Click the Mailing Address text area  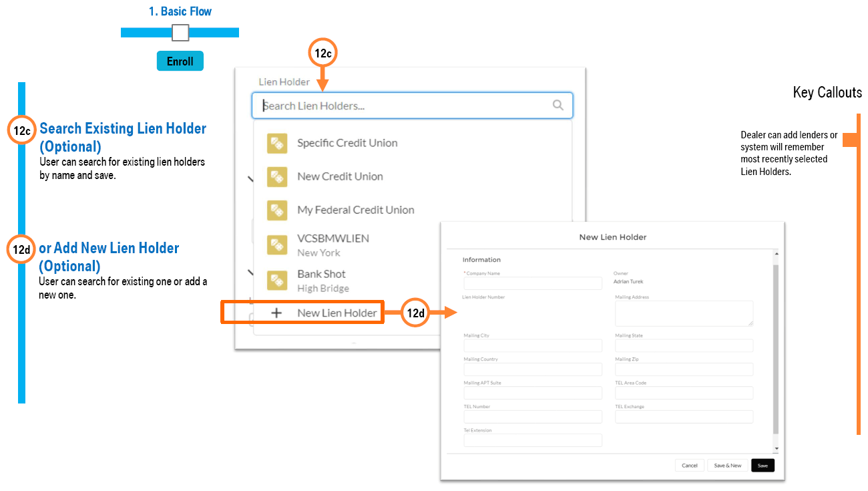[684, 313]
